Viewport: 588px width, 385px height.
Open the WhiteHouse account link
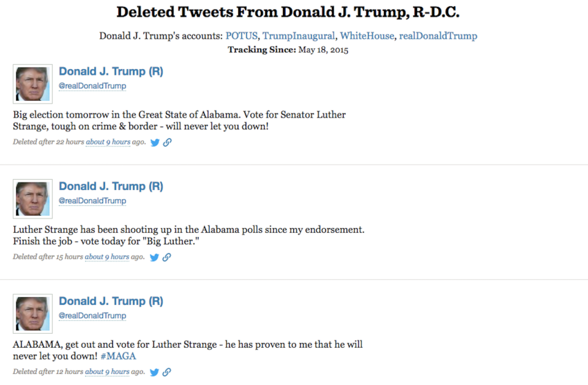pos(367,36)
